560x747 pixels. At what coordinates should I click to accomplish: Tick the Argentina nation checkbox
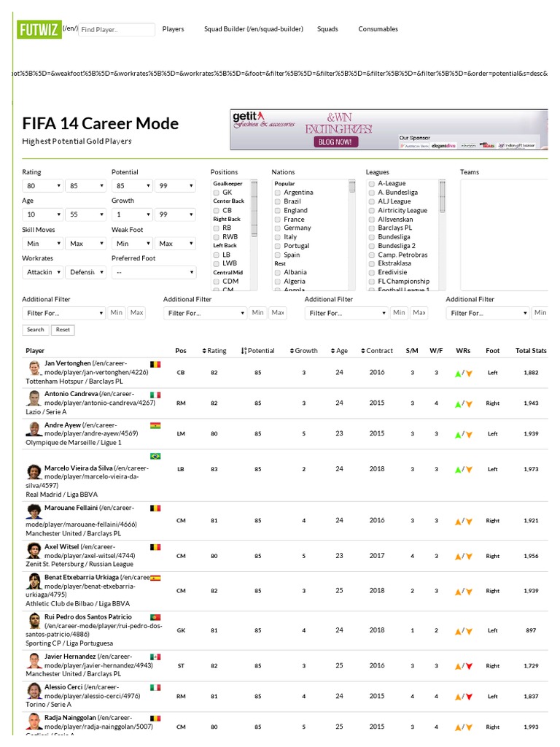coord(277,193)
